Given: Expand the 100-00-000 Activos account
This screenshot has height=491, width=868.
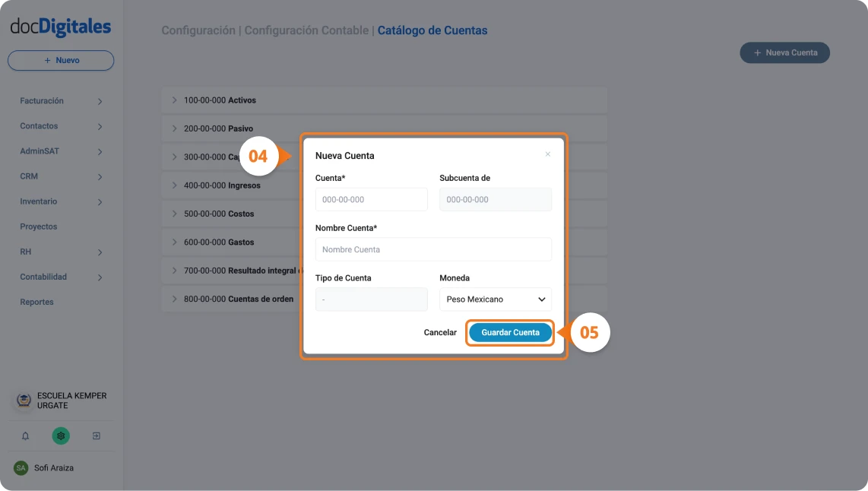Looking at the screenshot, I should [x=174, y=100].
